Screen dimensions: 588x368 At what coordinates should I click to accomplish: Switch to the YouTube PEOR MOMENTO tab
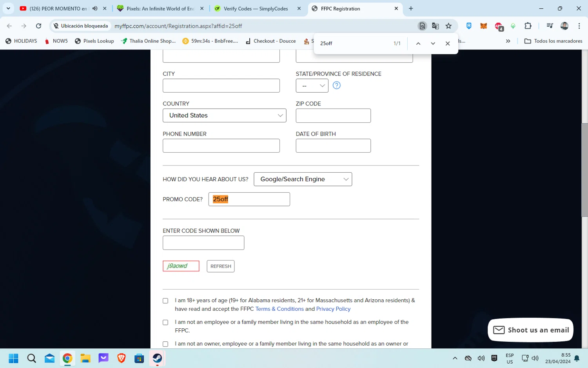click(58, 8)
